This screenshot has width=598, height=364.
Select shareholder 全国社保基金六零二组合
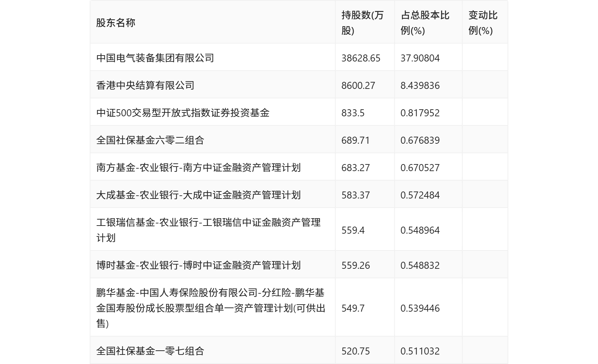pos(150,140)
